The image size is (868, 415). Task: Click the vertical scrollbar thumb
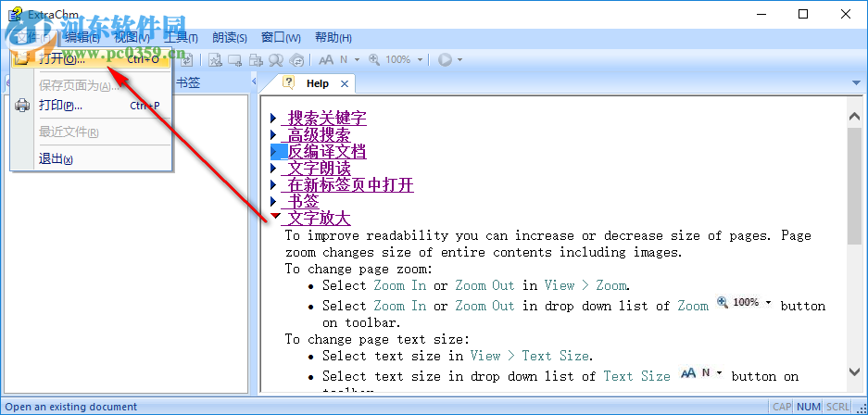(x=854, y=185)
